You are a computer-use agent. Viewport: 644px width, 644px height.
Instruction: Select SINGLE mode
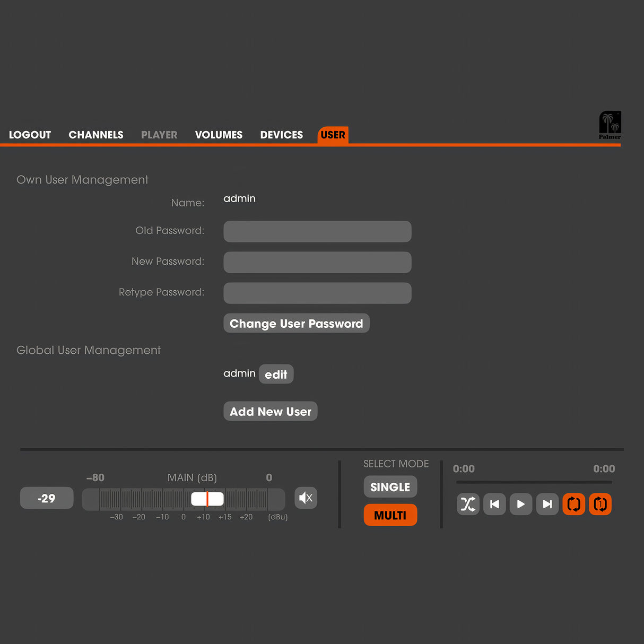(x=390, y=487)
